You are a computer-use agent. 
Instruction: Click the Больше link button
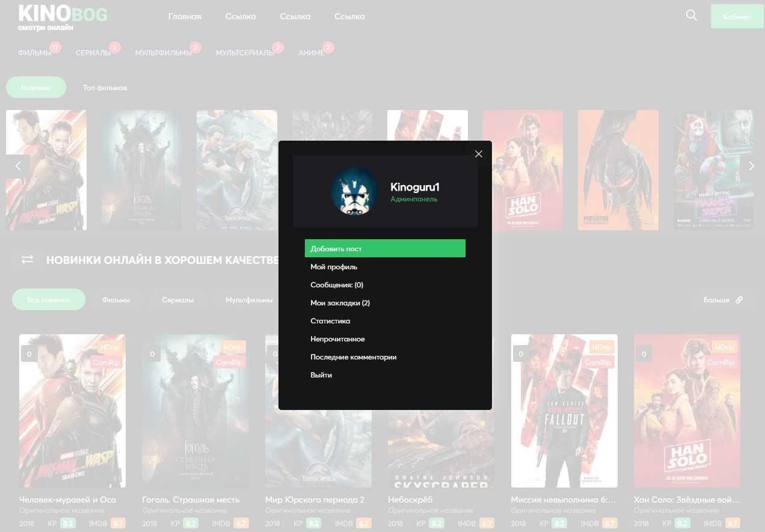pos(723,299)
